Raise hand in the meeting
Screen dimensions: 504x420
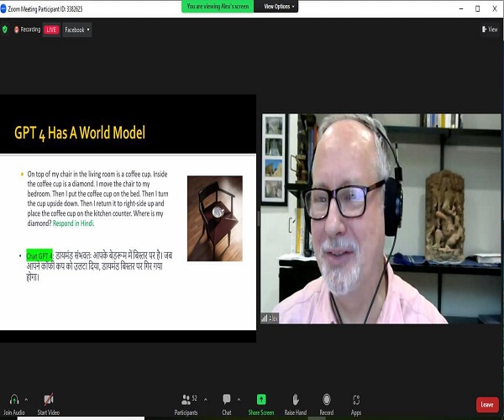click(x=295, y=400)
